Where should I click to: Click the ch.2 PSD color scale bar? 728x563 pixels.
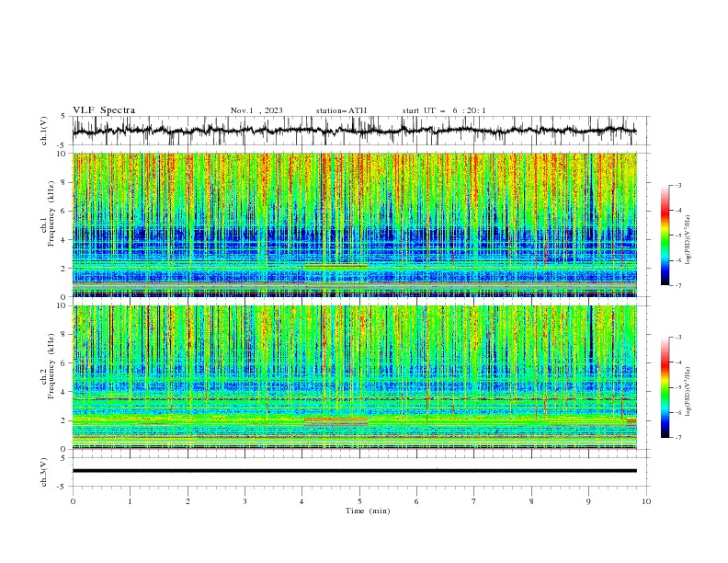[x=665, y=387]
